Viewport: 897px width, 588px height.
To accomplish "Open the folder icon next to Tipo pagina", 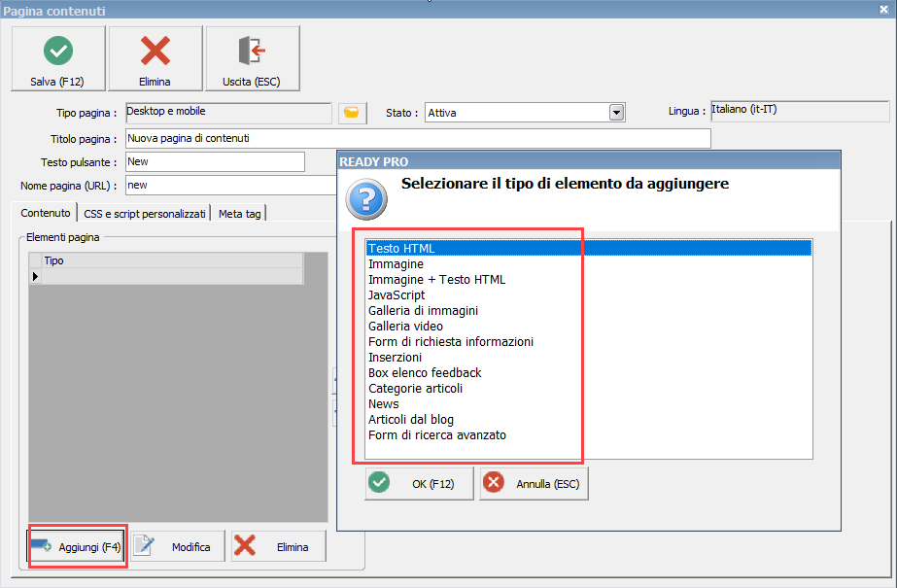I will [352, 113].
